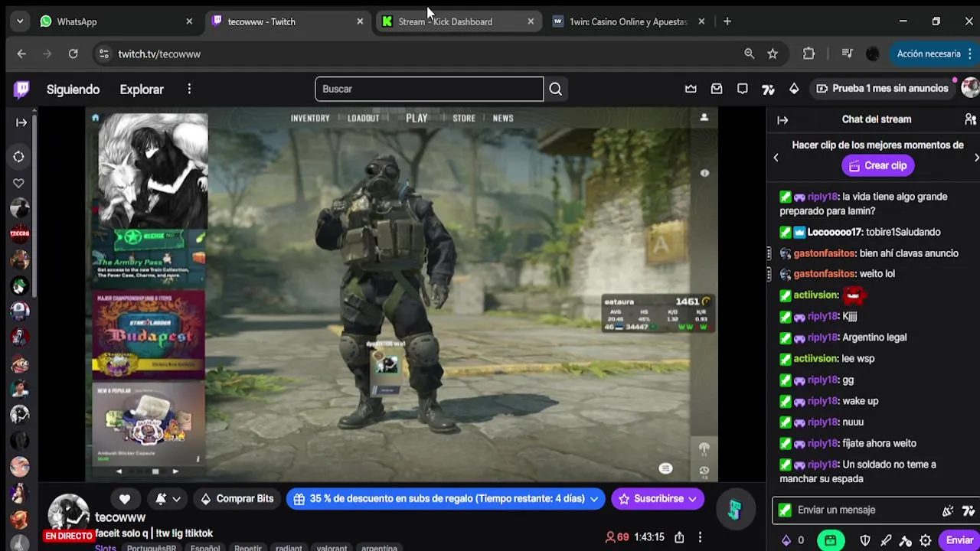The width and height of the screenshot is (980, 551).
Task: Click the CS2 home icon in stream
Action: 96,118
